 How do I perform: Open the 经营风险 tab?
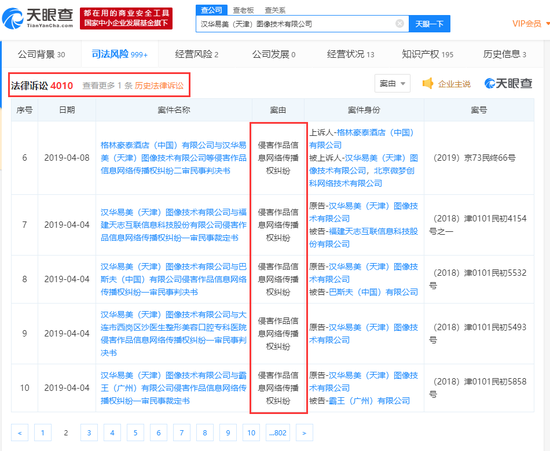click(196, 54)
